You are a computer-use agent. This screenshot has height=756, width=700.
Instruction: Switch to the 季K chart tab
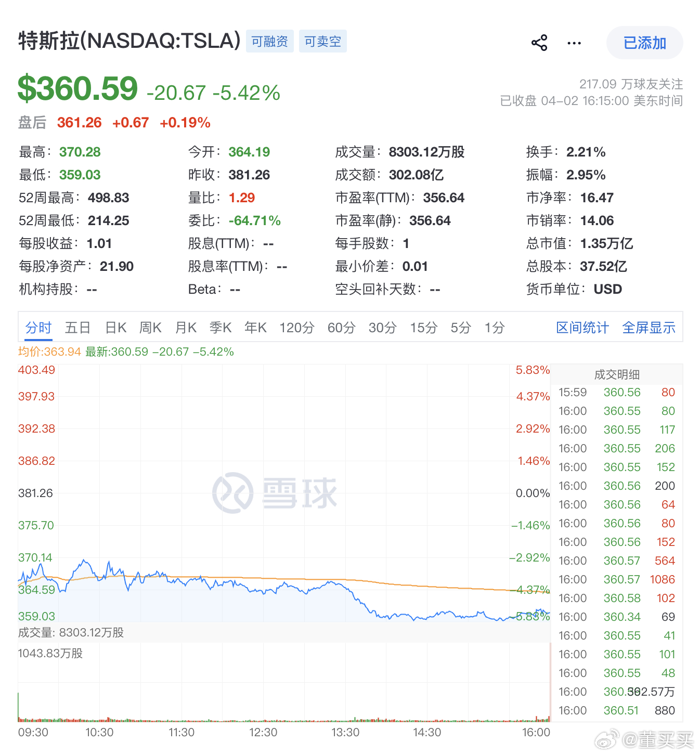point(221,328)
